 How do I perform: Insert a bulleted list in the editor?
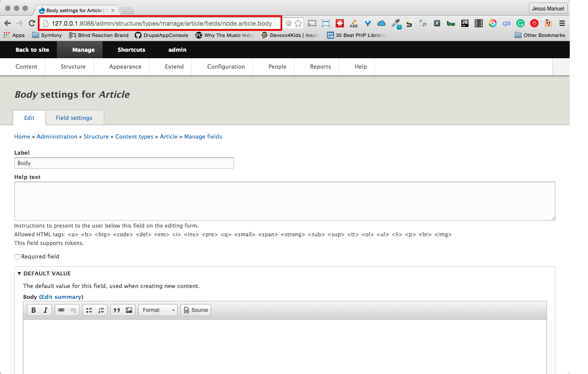89,310
